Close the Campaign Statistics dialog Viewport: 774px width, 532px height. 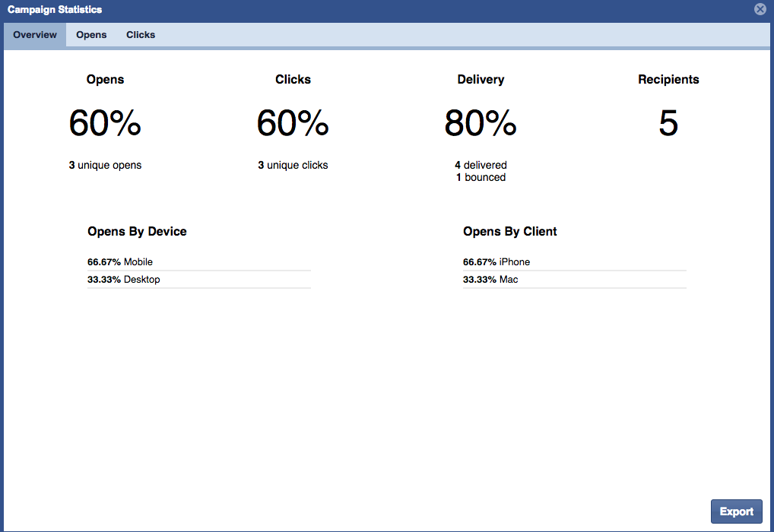(x=760, y=10)
